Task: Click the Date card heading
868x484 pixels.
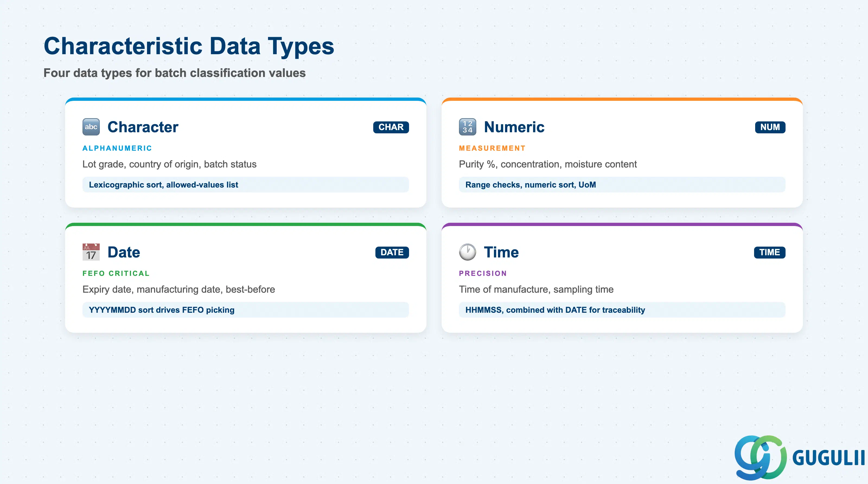Action: (x=124, y=253)
